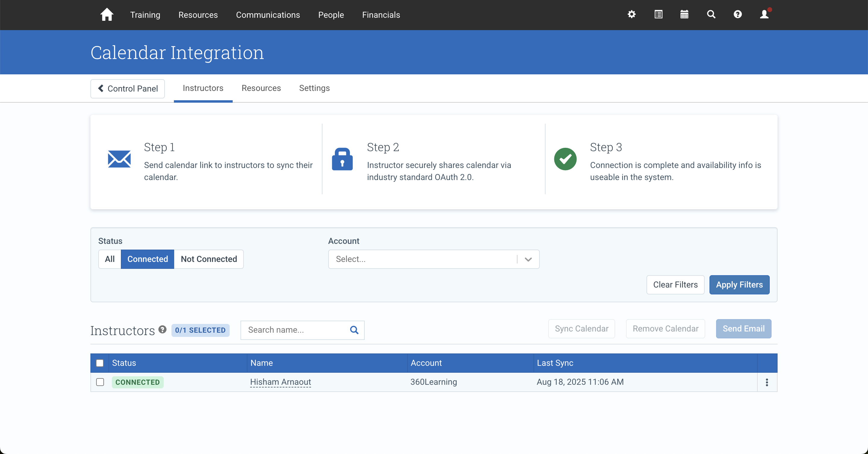The width and height of the screenshot is (868, 454).
Task: Switch to the Resources tab under Calendar Integration
Action: point(261,88)
